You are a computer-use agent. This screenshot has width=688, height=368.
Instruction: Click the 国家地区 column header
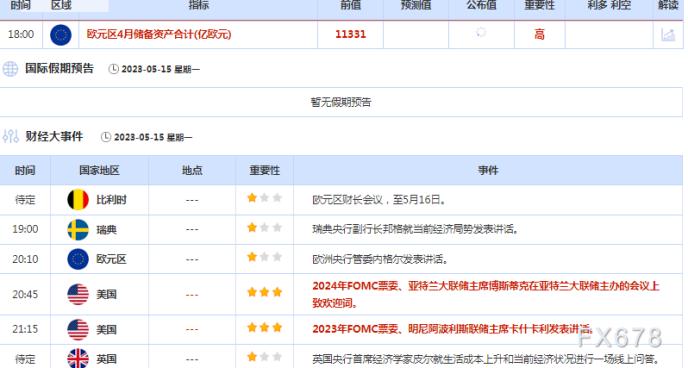pos(100,170)
